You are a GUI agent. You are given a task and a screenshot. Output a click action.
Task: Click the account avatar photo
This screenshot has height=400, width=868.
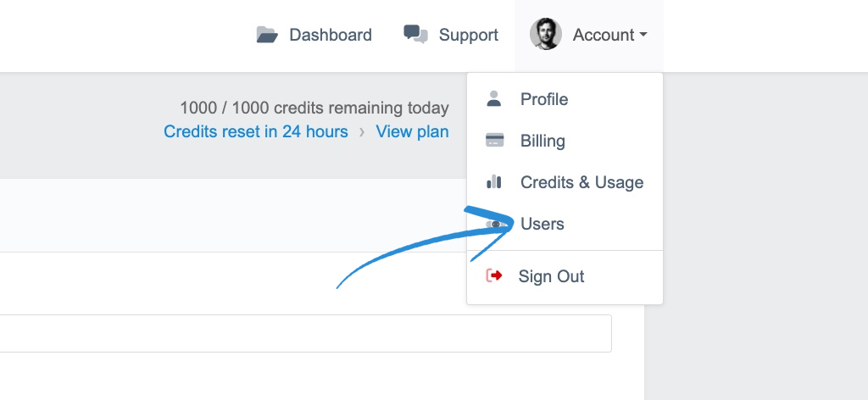point(545,34)
